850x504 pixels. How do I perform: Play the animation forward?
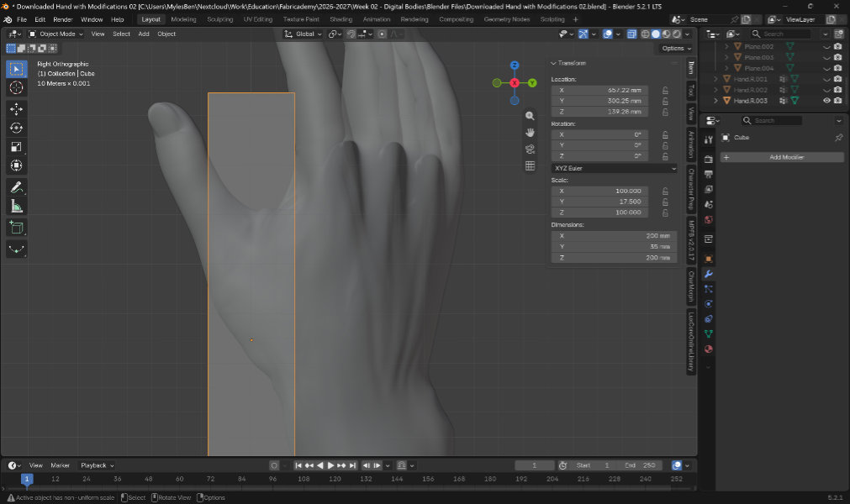coord(330,465)
